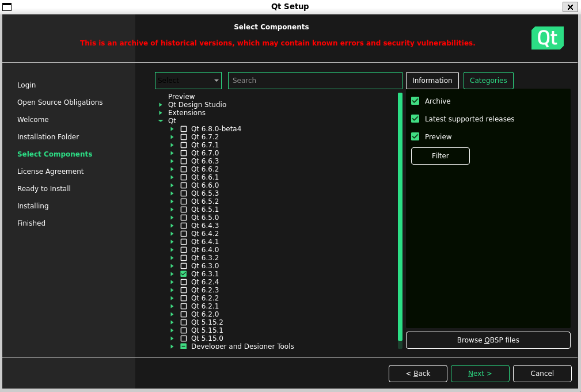Cancel the Qt setup

pos(542,374)
